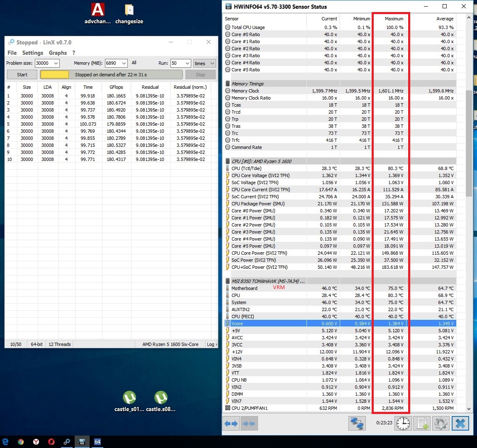The image size is (477, 448).
Task: Click the CPU Core Voltage lightning icon
Action: pyautogui.click(x=228, y=175)
